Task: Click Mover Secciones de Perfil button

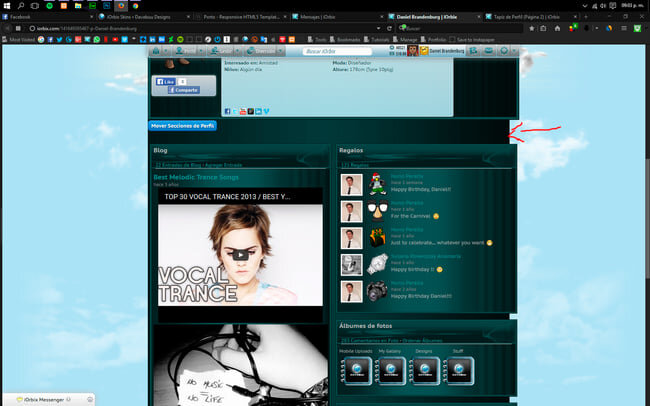Action: point(182,126)
